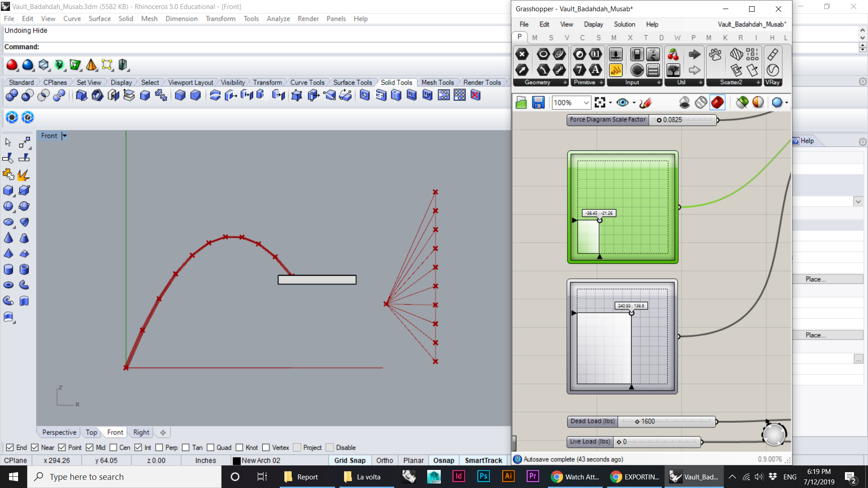The width and height of the screenshot is (868, 488).
Task: Open the Help panel combo box arrow
Action: tap(858, 202)
